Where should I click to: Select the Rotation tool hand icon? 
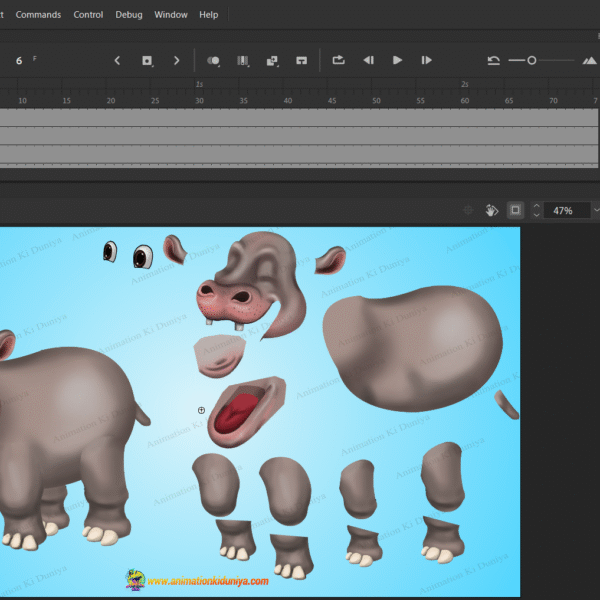[x=492, y=210]
